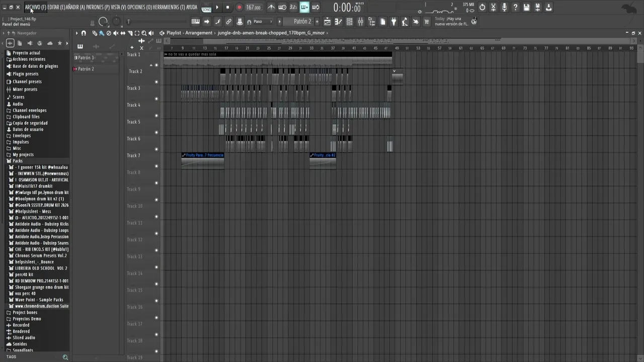Viewport: 644px width, 362px height.
Task: Toggle the link chain icon in toolbar
Action: click(228, 22)
